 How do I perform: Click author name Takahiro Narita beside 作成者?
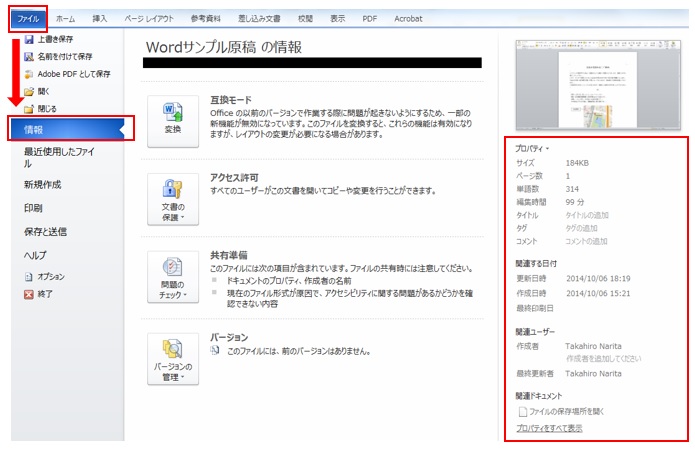(x=593, y=346)
